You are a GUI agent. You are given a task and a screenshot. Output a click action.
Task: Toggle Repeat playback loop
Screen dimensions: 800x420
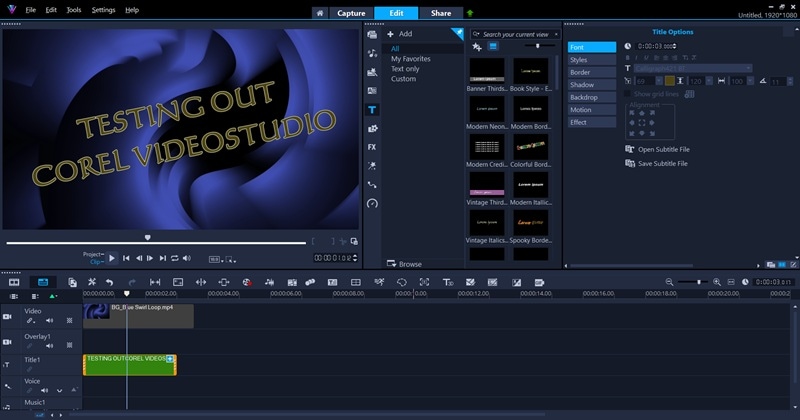(x=175, y=258)
